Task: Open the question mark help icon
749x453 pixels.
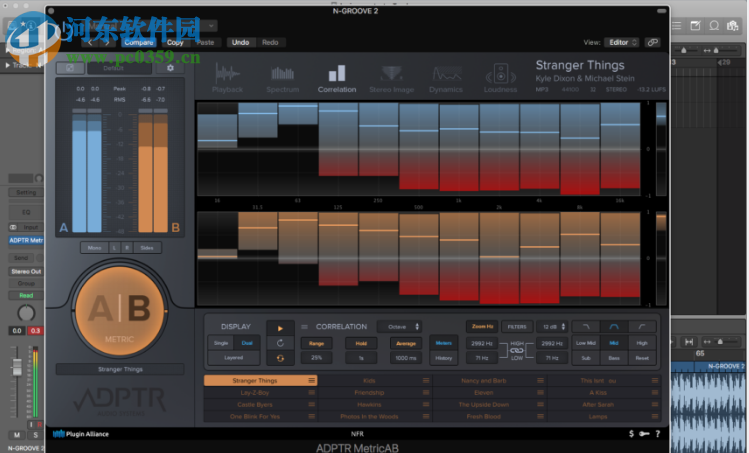Action: (658, 434)
